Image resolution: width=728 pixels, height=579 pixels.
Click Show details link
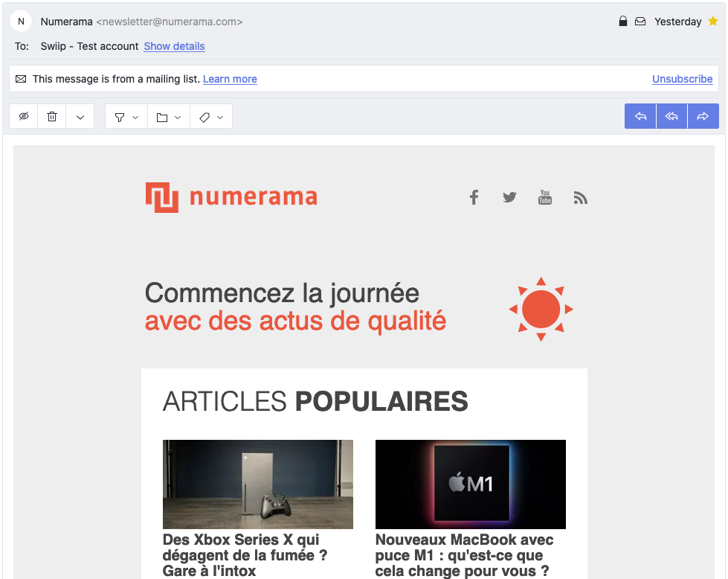[174, 46]
